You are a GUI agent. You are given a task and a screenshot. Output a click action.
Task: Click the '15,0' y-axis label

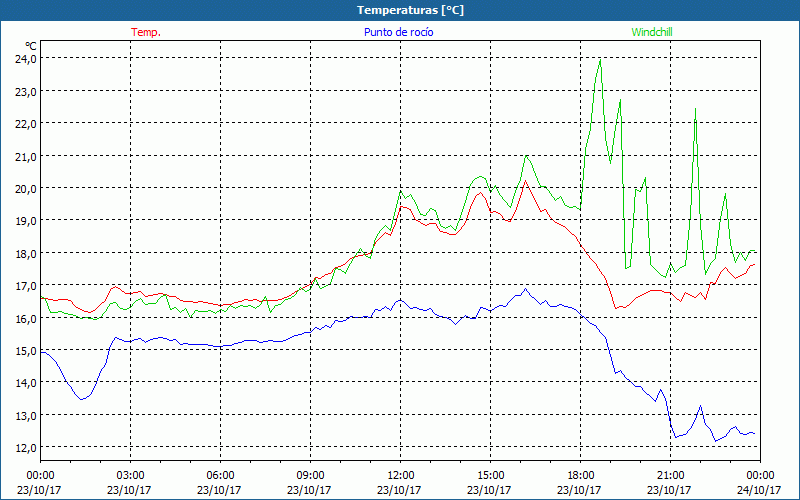tap(26, 351)
